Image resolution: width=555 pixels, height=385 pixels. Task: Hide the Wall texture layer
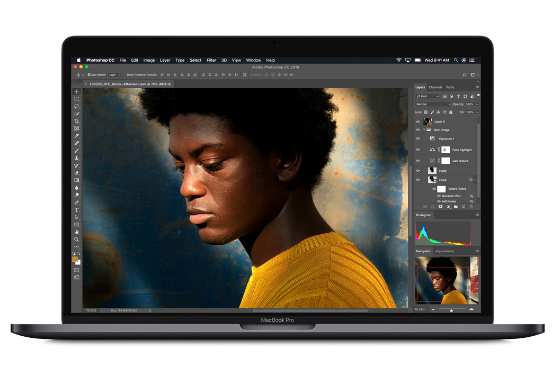click(x=418, y=161)
